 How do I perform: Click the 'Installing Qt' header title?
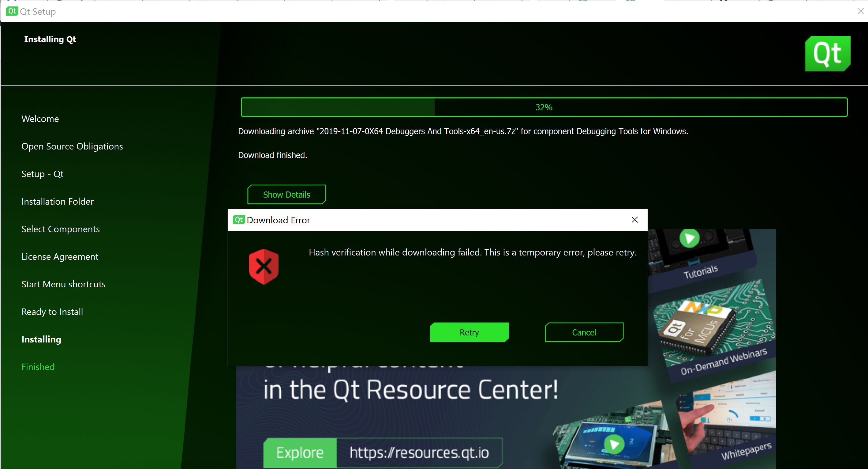50,39
